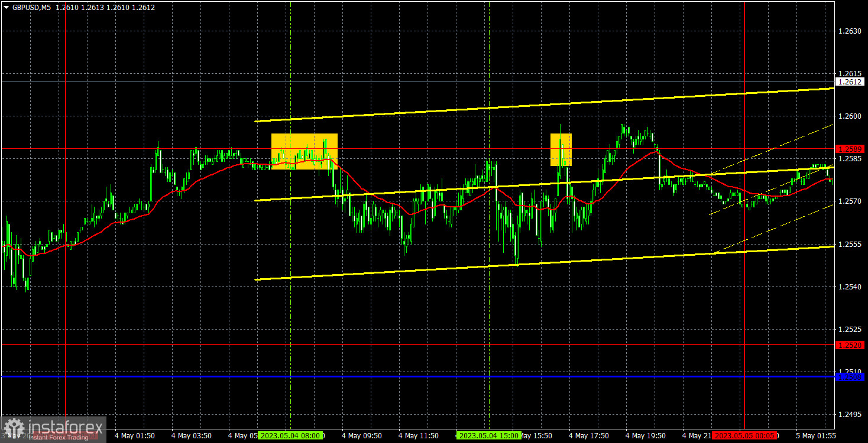The image size is (868, 443).
Task: Select the green 2023.05.04 15:00 time marker
Action: tap(488, 436)
